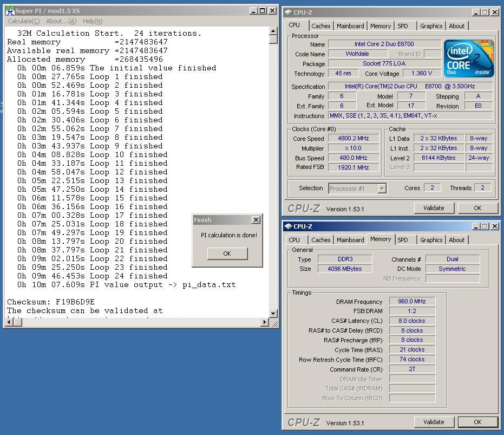Click the 'PI value output -> pi_data.txt' line
Screen dimensions: 504x435
(127, 285)
